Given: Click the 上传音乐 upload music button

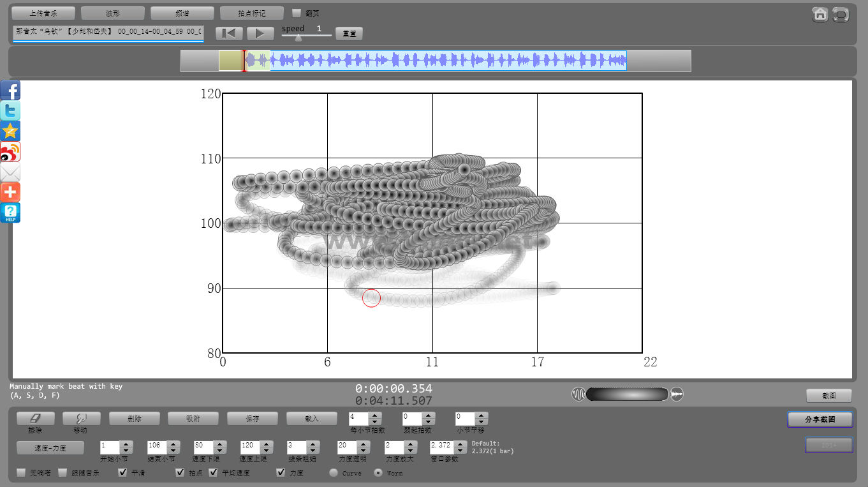Looking at the screenshot, I should (x=43, y=13).
